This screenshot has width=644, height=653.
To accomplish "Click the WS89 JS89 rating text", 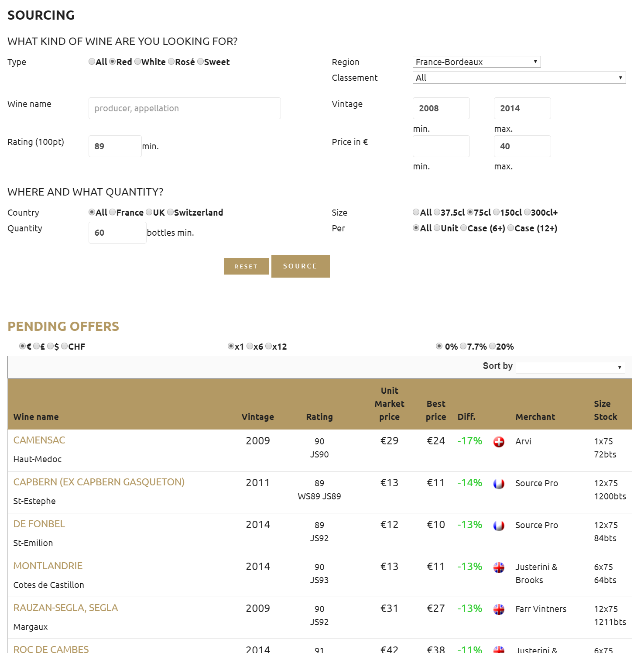I will click(319, 496).
